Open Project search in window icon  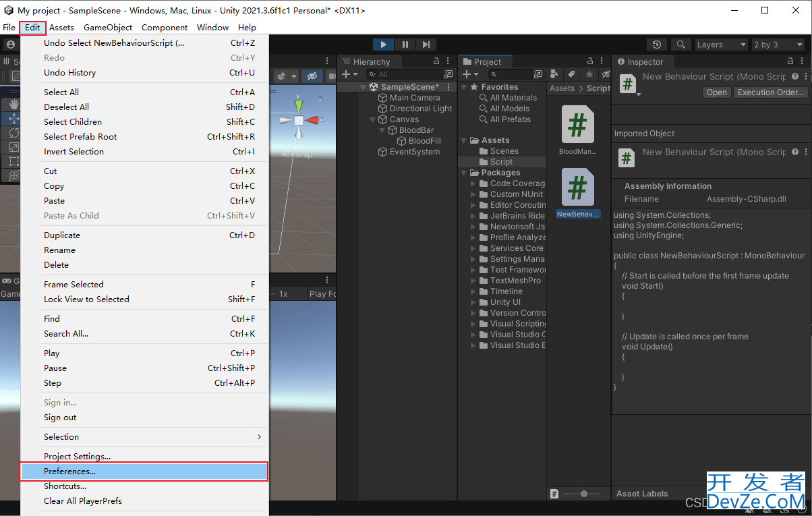[538, 74]
